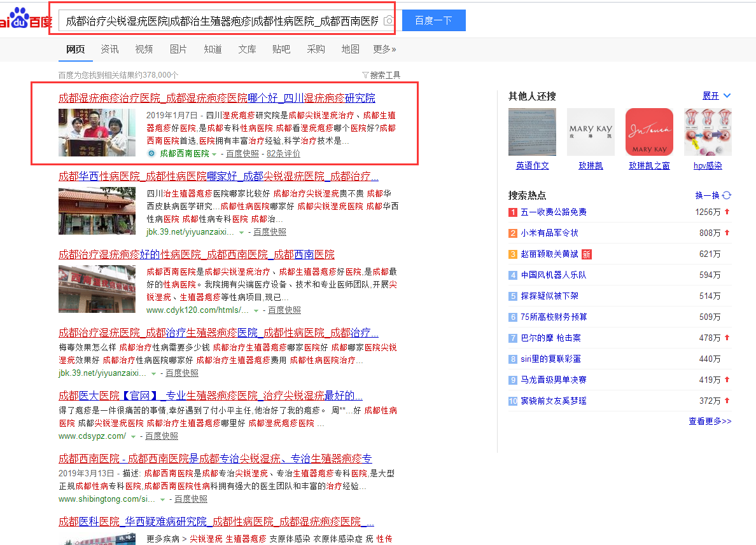756x545 pixels.
Task: Open the 玫琳凯之窗 suggestion link
Action: [649, 165]
